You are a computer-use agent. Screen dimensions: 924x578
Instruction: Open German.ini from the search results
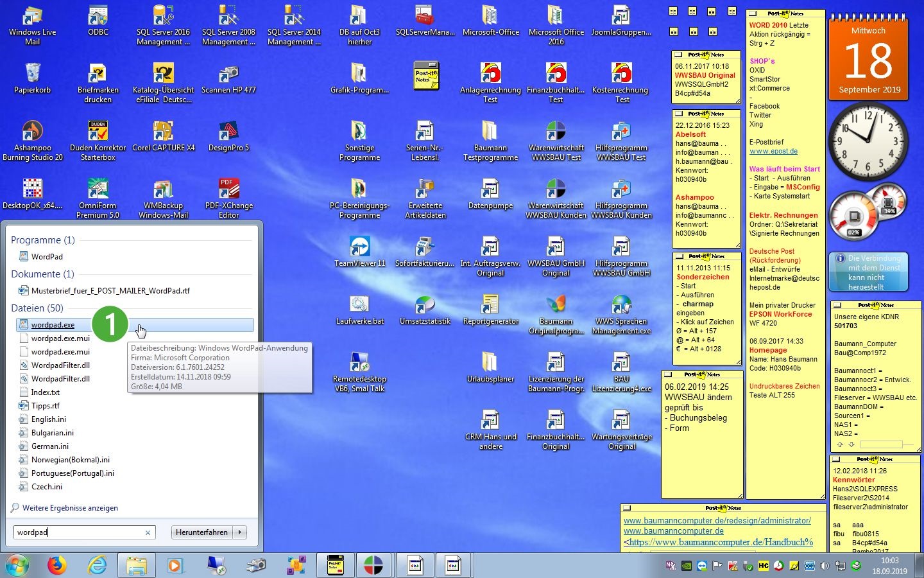tap(49, 446)
